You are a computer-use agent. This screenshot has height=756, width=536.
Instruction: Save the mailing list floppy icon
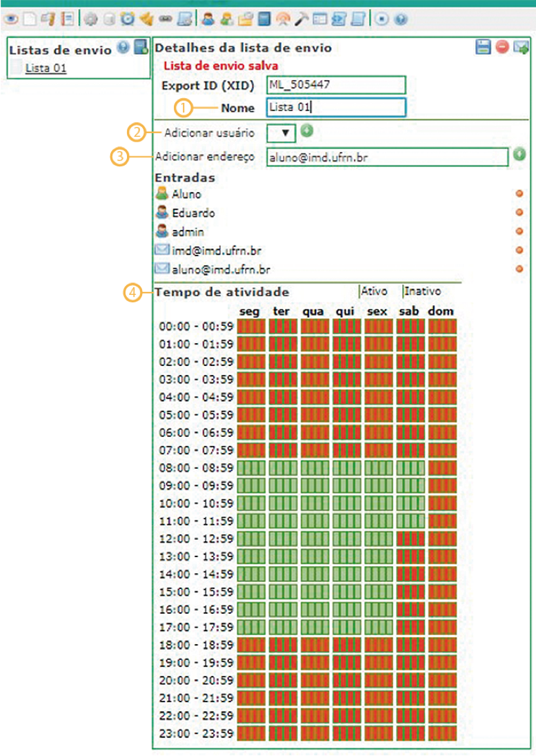point(483,47)
